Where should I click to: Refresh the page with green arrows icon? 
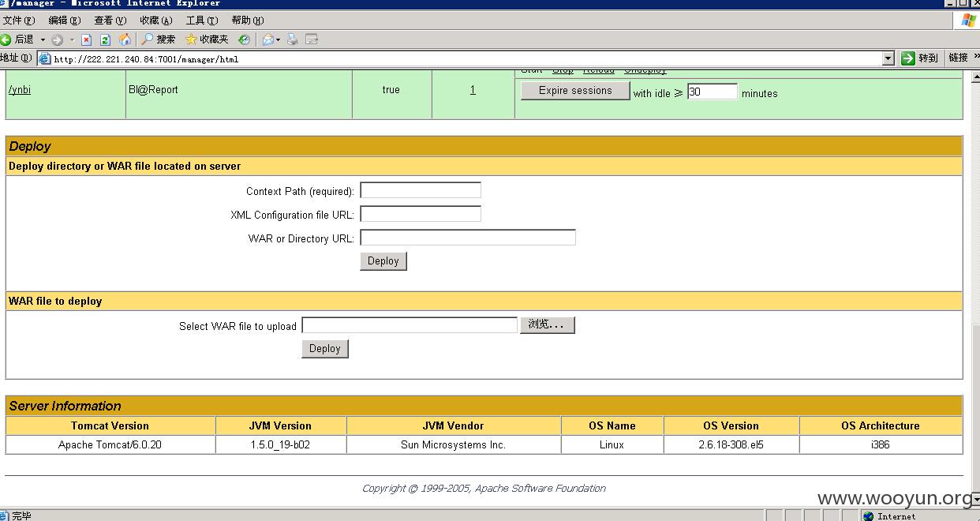point(105,39)
